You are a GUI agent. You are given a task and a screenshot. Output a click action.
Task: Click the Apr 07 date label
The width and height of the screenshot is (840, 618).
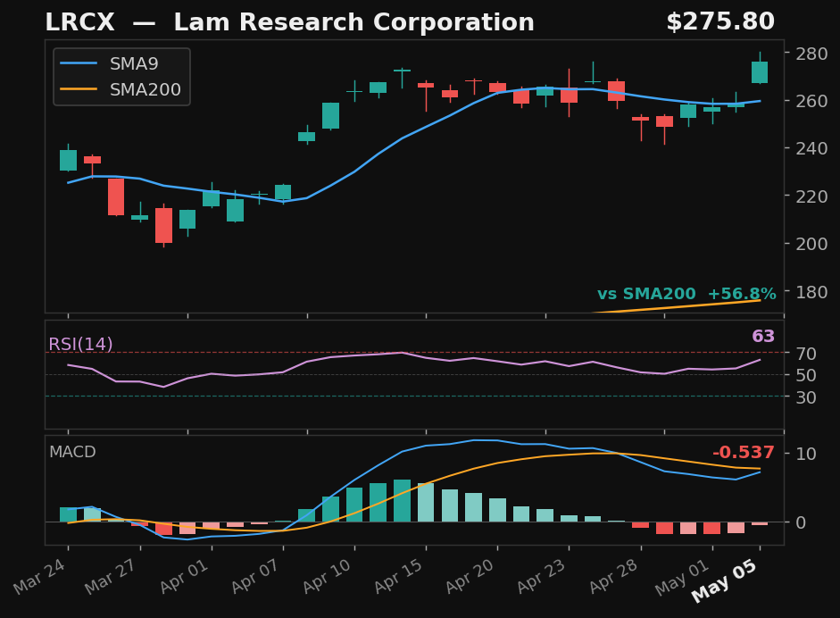pyautogui.click(x=255, y=576)
